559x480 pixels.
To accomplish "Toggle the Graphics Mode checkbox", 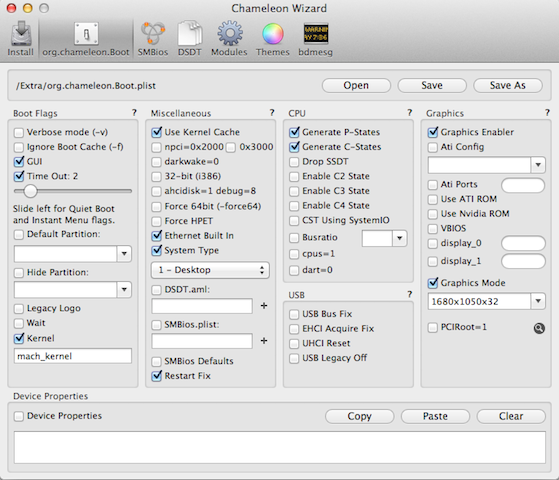I will pyautogui.click(x=433, y=283).
